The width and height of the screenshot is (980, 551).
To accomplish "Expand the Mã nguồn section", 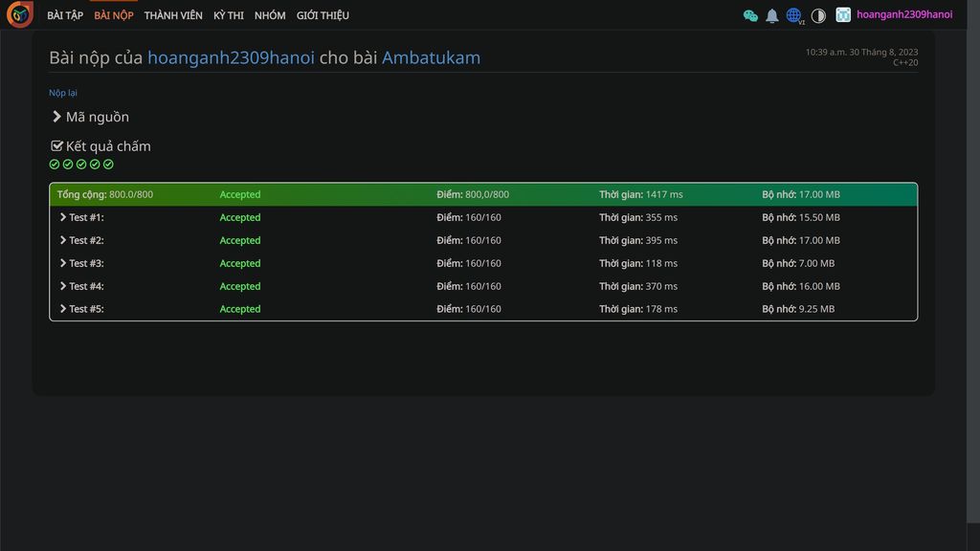I will (x=91, y=117).
